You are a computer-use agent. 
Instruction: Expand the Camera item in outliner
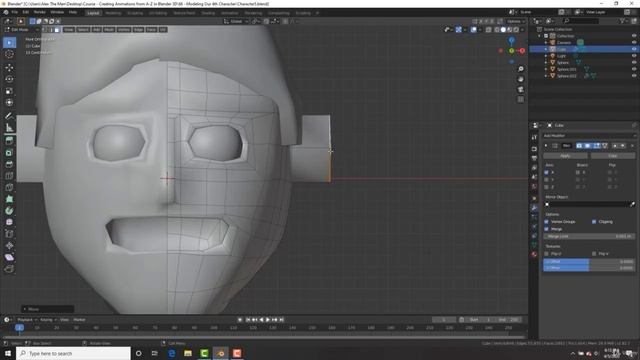pyautogui.click(x=546, y=42)
